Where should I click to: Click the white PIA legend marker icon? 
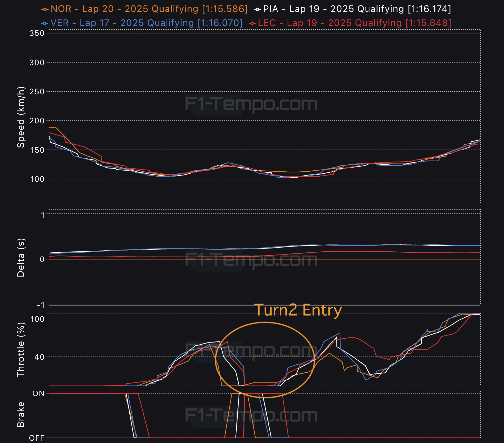(257, 9)
